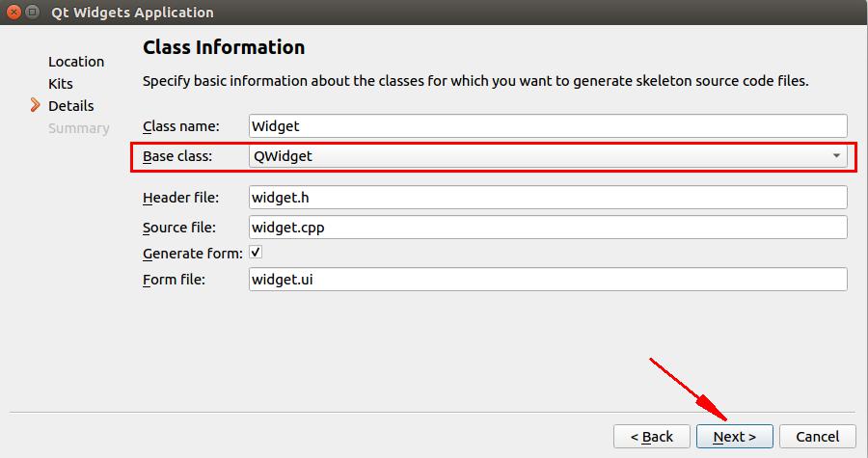The width and height of the screenshot is (868, 458).
Task: Click the Generate form label
Action: 193,254
